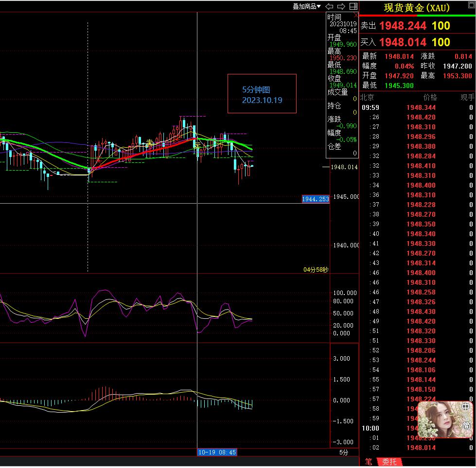Click the right arrow for next symbol
Viewport: 476px width, 468px height.
click(x=341, y=6)
